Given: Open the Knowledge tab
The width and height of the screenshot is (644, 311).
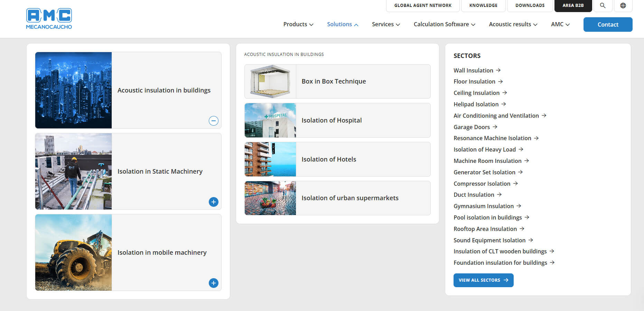Looking at the screenshot, I should pos(483,6).
